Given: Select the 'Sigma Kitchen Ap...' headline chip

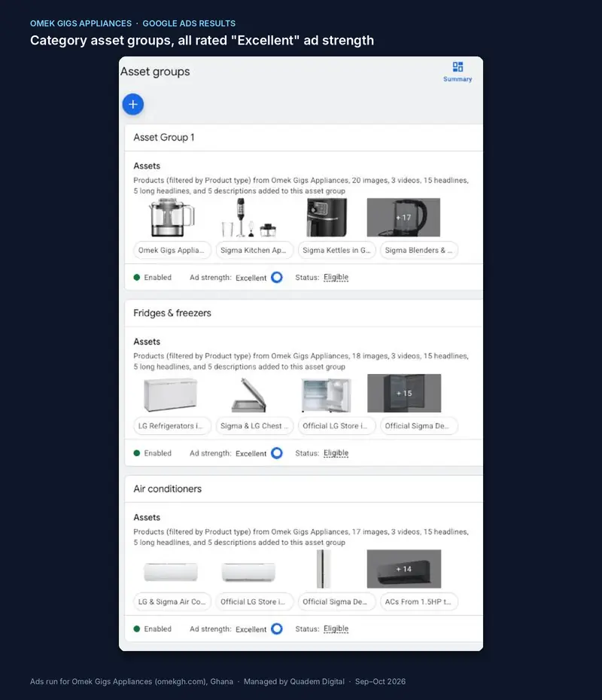Looking at the screenshot, I should pos(254,250).
